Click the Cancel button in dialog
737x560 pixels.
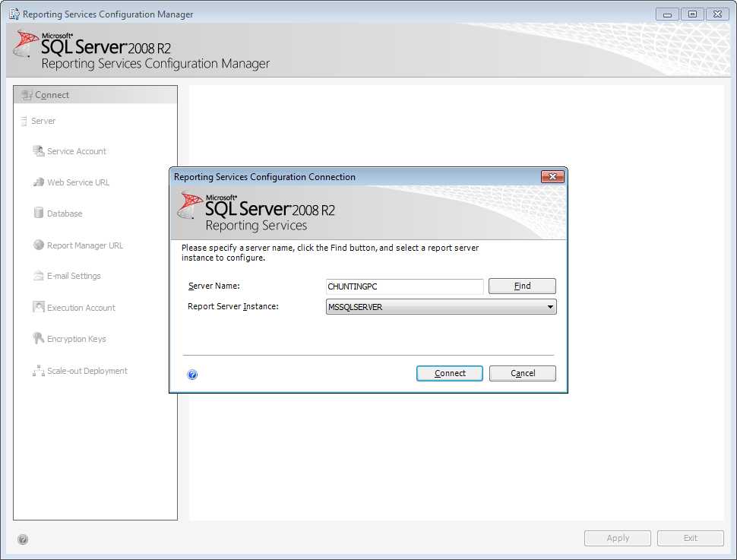(x=523, y=373)
